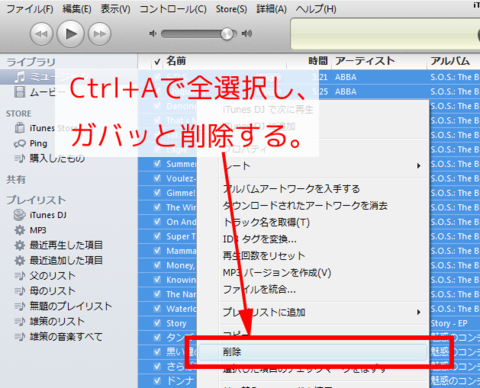Click the low-volume speaker icon

(153, 34)
